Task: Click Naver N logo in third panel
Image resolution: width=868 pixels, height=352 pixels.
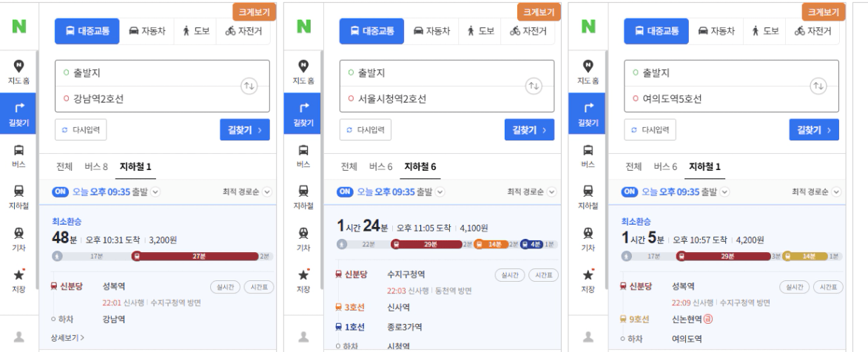Action: (x=588, y=26)
